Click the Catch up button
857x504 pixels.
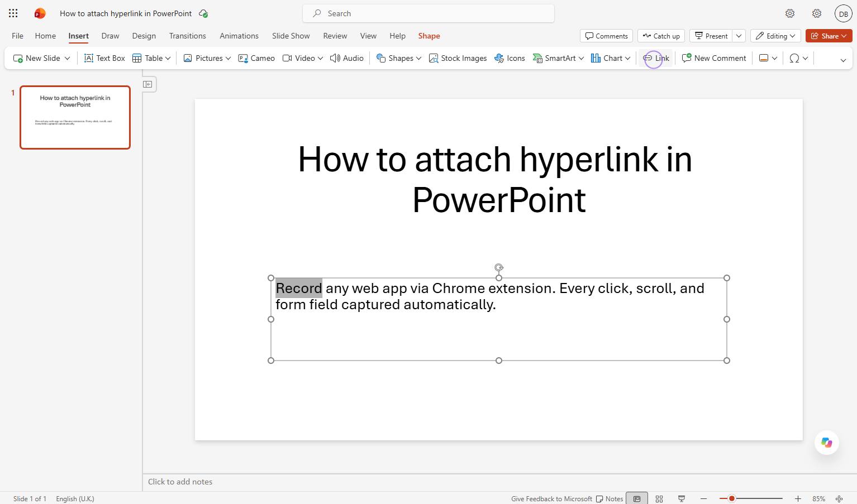click(661, 36)
